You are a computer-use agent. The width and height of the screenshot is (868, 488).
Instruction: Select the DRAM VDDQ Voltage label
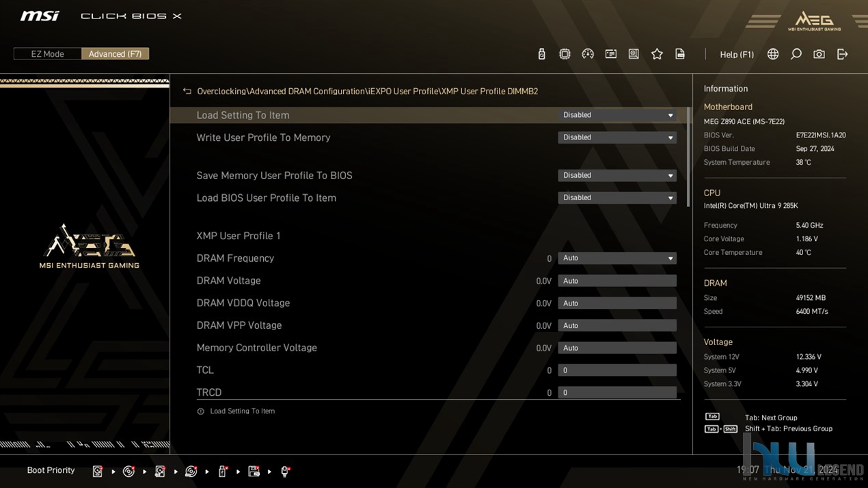click(x=243, y=303)
